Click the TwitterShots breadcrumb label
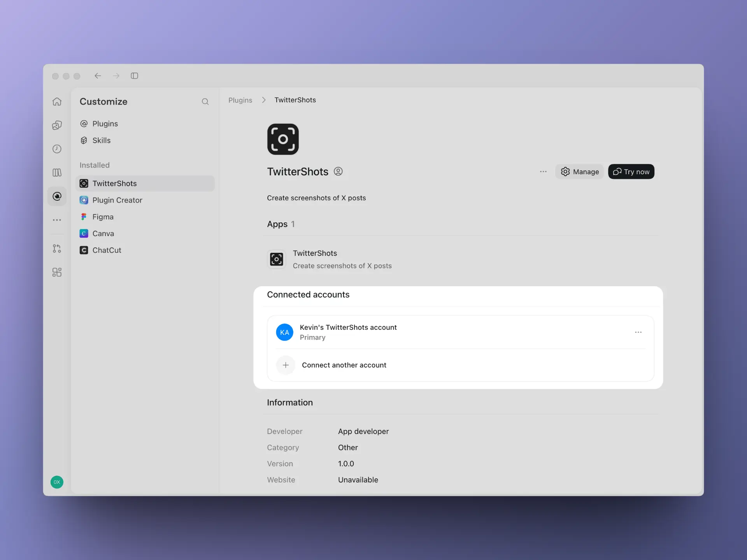Screen dimensions: 747x560 (x=295, y=100)
